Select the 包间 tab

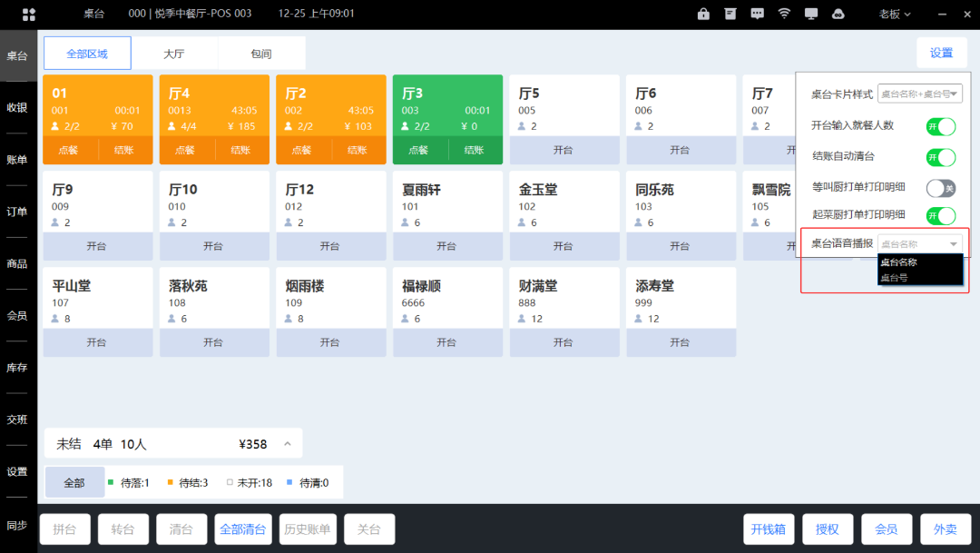(261, 53)
